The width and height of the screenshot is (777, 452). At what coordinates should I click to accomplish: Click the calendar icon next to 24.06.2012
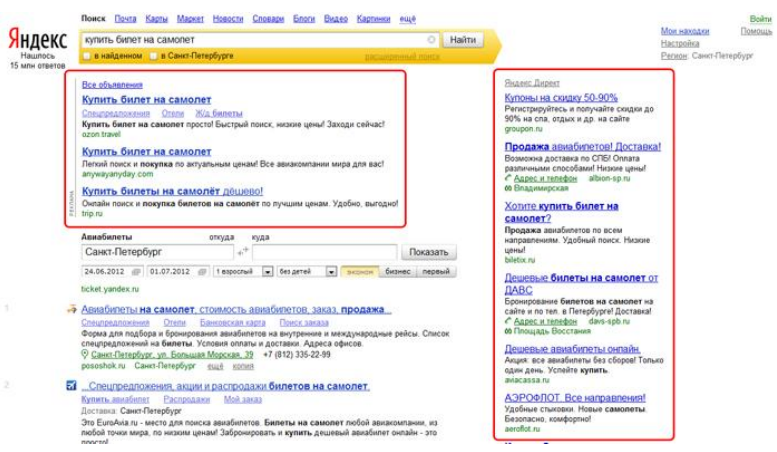click(136, 272)
